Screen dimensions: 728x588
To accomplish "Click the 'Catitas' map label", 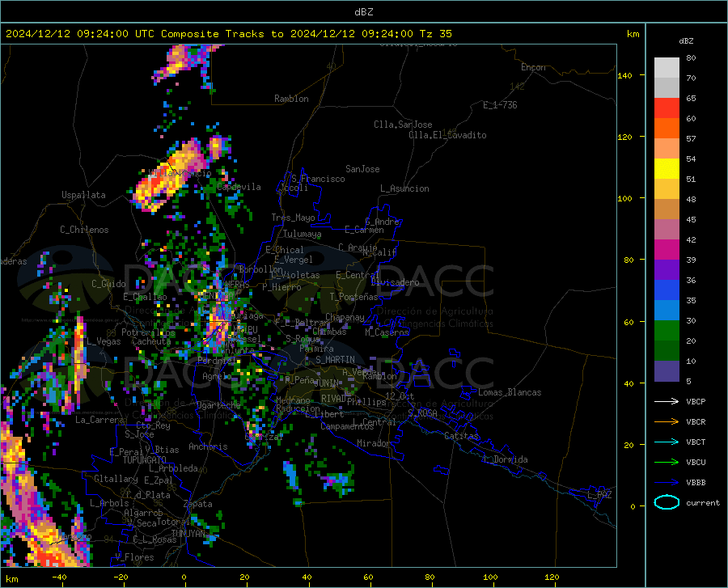I will (x=461, y=436).
